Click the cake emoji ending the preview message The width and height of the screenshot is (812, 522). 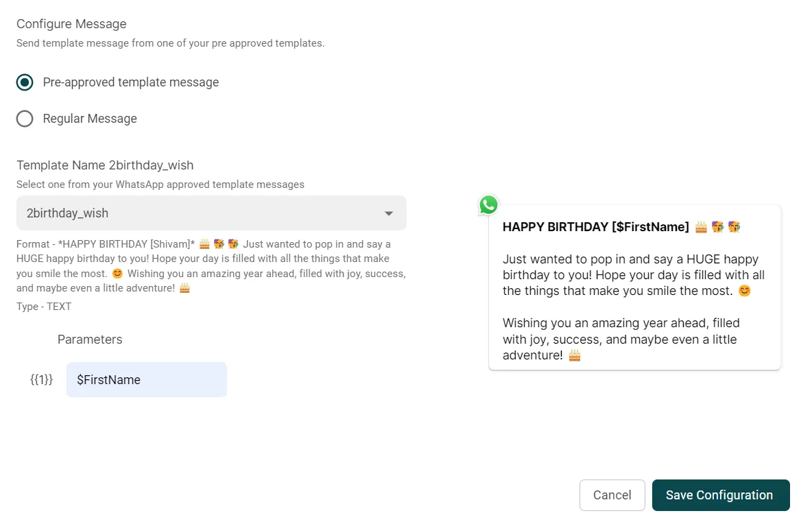coord(575,355)
